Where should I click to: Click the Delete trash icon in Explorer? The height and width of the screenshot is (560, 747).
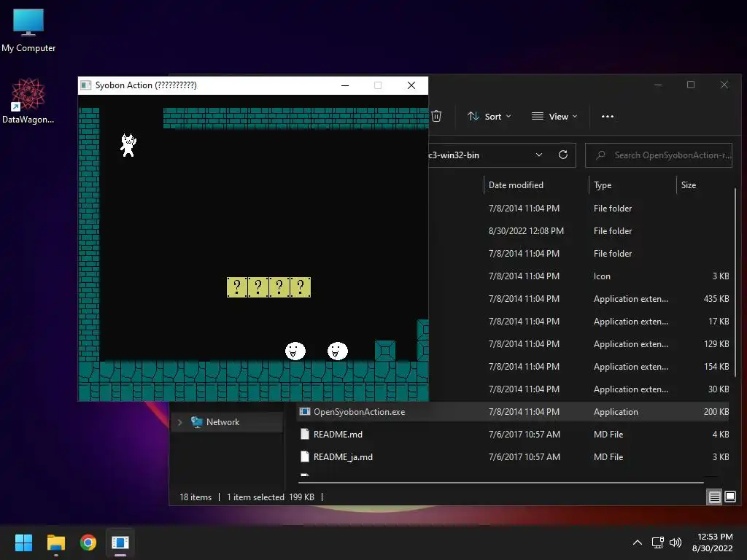[436, 116]
